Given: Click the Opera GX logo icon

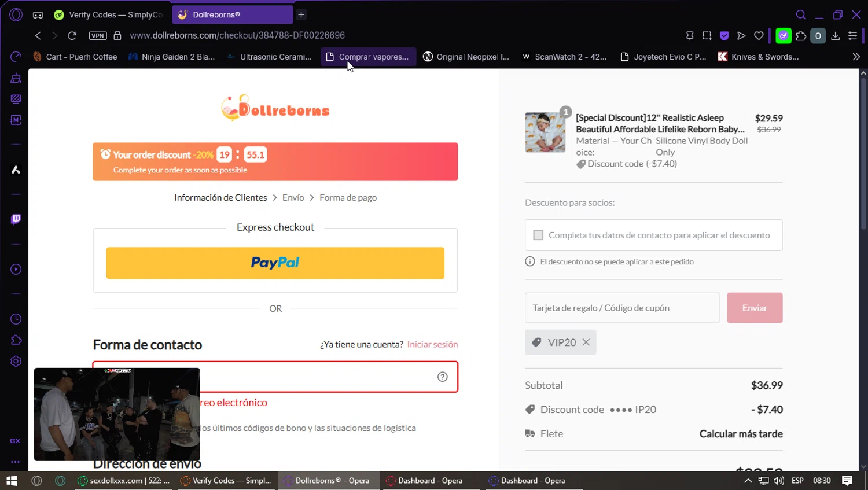Looking at the screenshot, I should click(16, 14).
